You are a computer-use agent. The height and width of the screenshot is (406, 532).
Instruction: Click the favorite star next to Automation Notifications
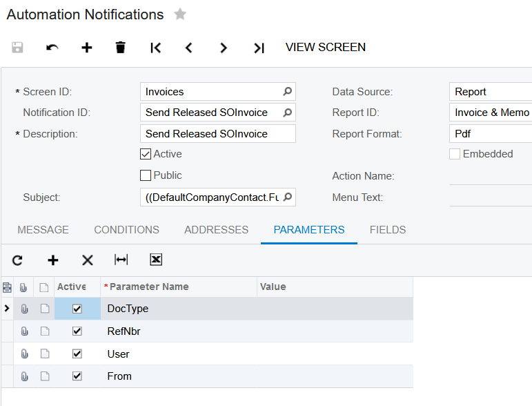(180, 14)
